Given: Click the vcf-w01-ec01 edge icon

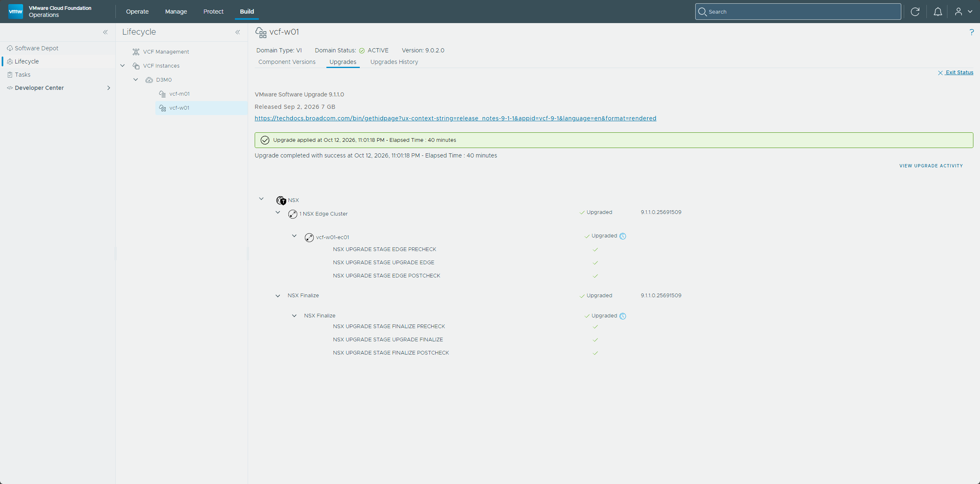Looking at the screenshot, I should click(309, 237).
